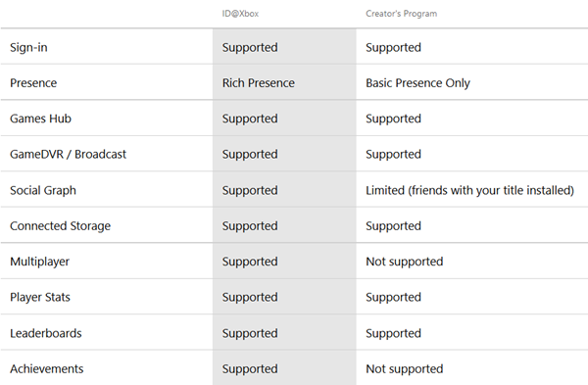This screenshot has height=385, width=588.
Task: Select the Presence row label
Action: tap(33, 83)
